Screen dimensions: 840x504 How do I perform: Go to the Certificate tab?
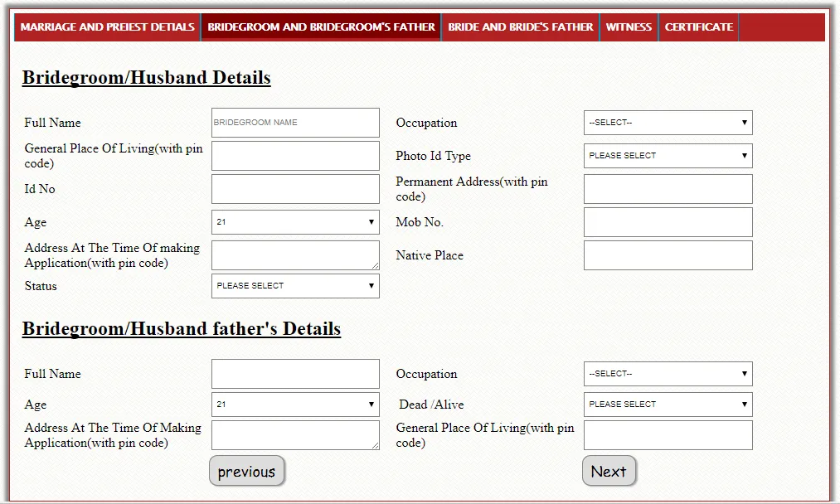click(x=698, y=27)
